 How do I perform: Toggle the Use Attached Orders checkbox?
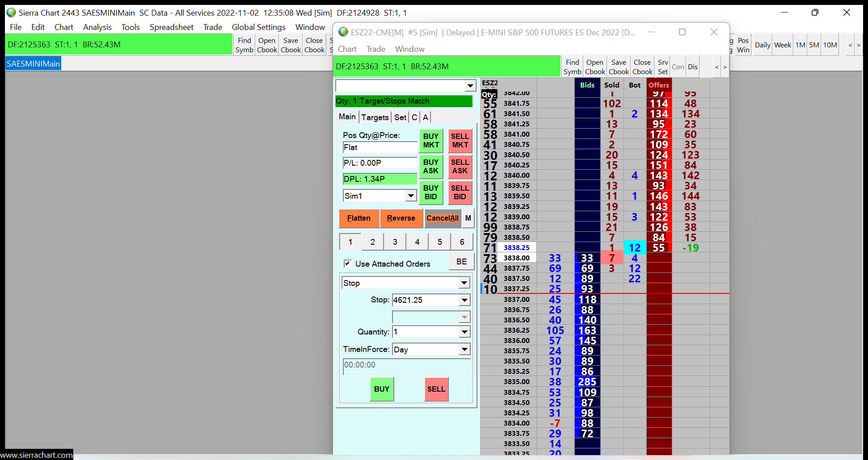click(x=347, y=263)
